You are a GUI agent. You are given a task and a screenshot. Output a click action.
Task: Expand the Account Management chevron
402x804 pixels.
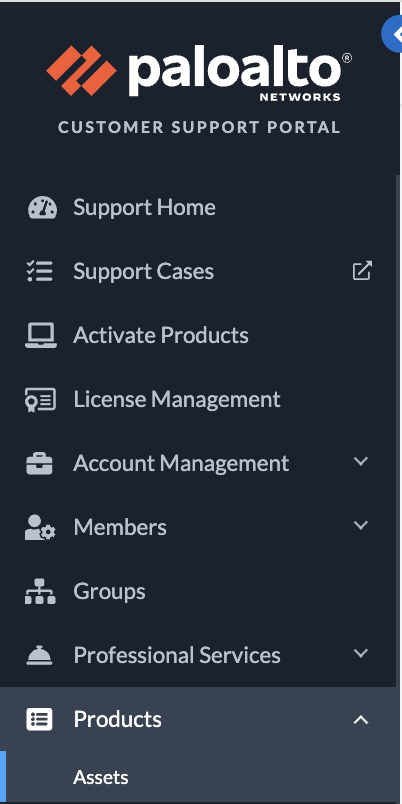(x=361, y=461)
